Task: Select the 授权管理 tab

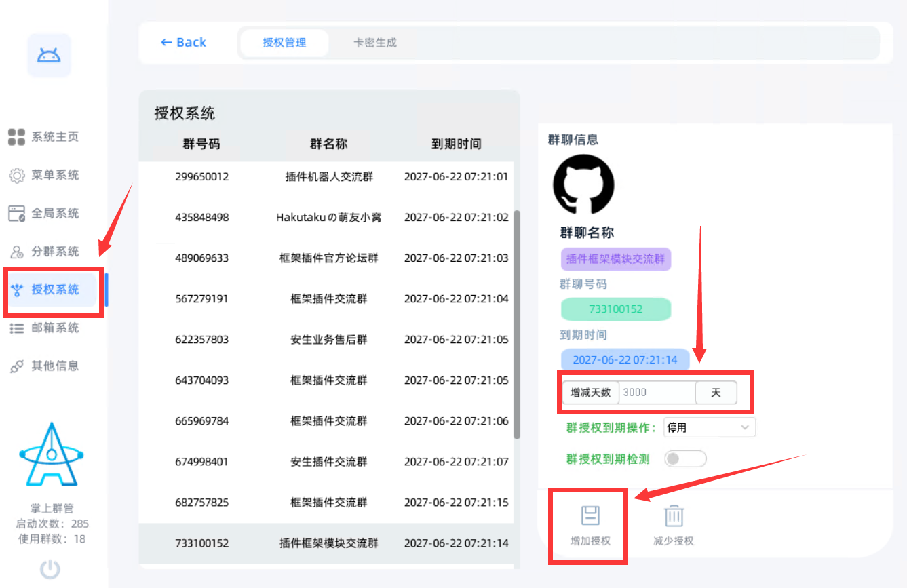Action: (x=284, y=43)
